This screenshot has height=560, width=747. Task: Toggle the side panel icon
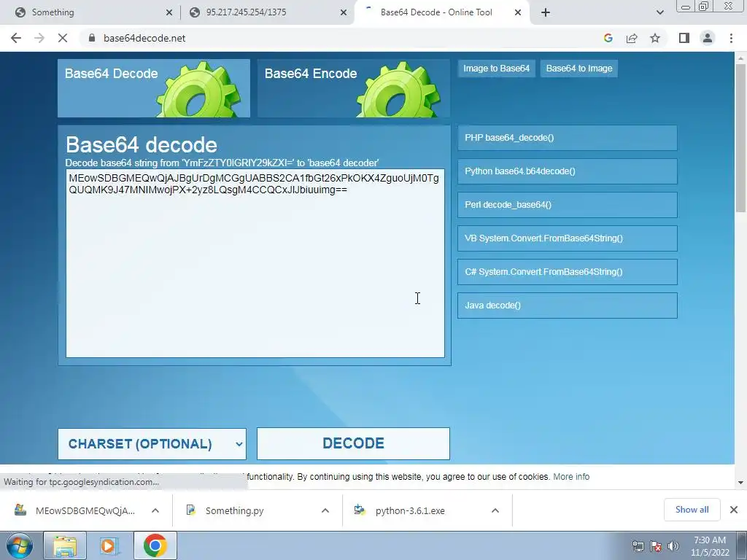tap(684, 38)
